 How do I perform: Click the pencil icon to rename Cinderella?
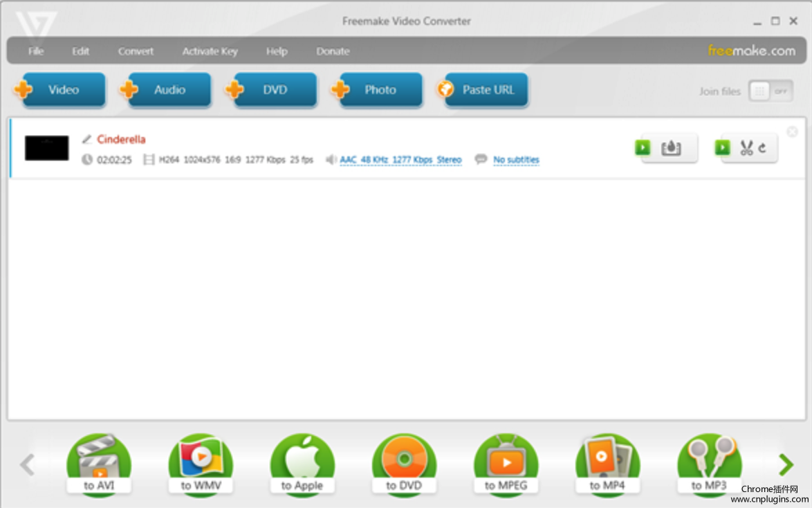(x=86, y=139)
